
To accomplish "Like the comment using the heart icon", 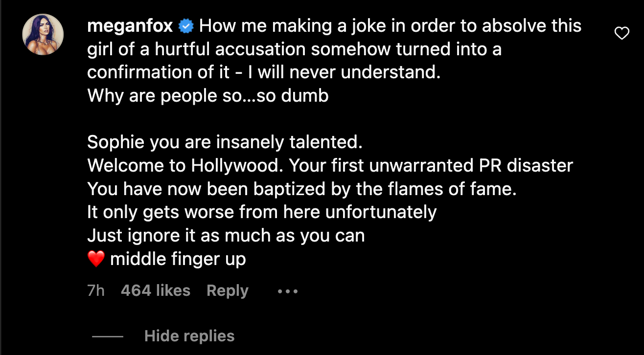I will (621, 34).
